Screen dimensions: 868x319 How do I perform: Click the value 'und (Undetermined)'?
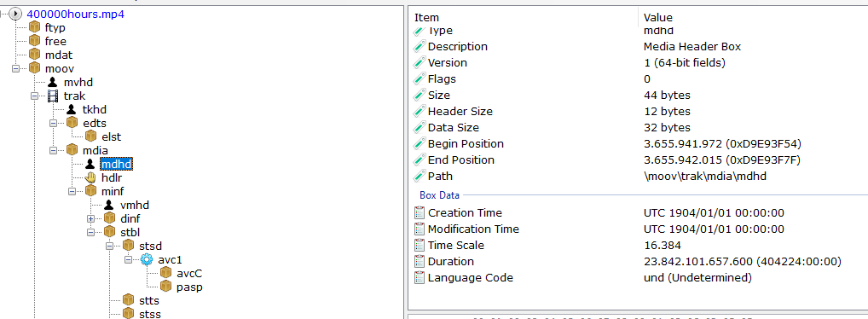(697, 277)
